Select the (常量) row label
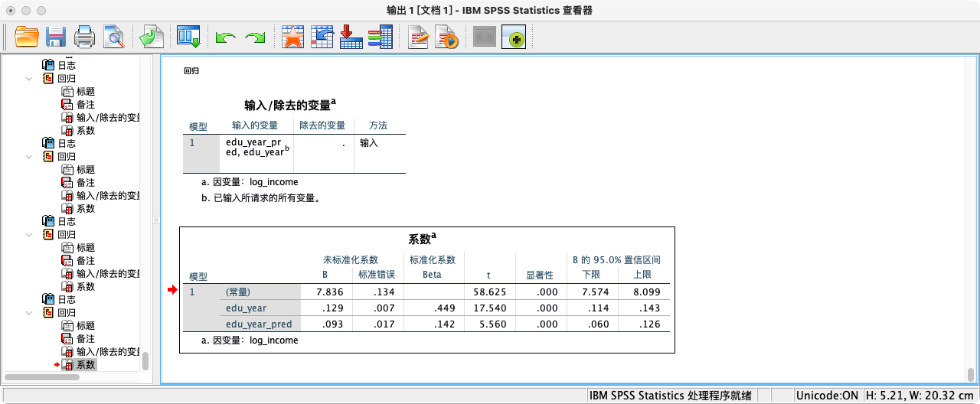Viewport: 980px width, 404px height. click(238, 292)
